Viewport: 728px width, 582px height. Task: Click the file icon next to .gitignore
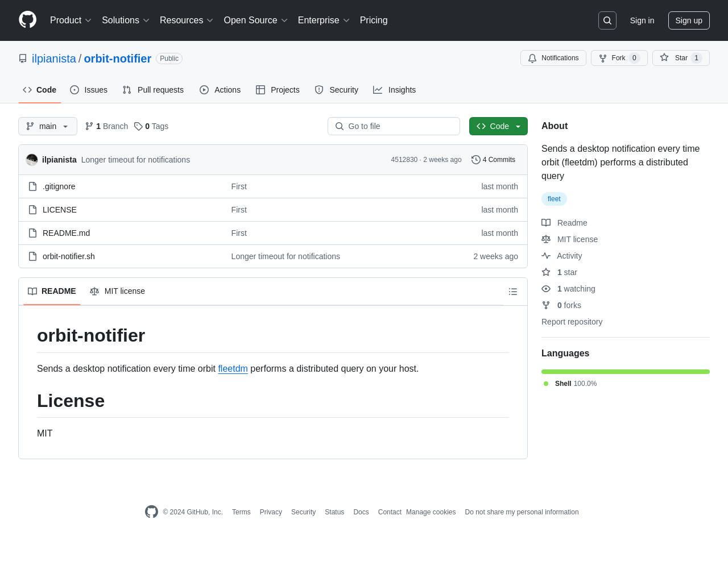(33, 186)
